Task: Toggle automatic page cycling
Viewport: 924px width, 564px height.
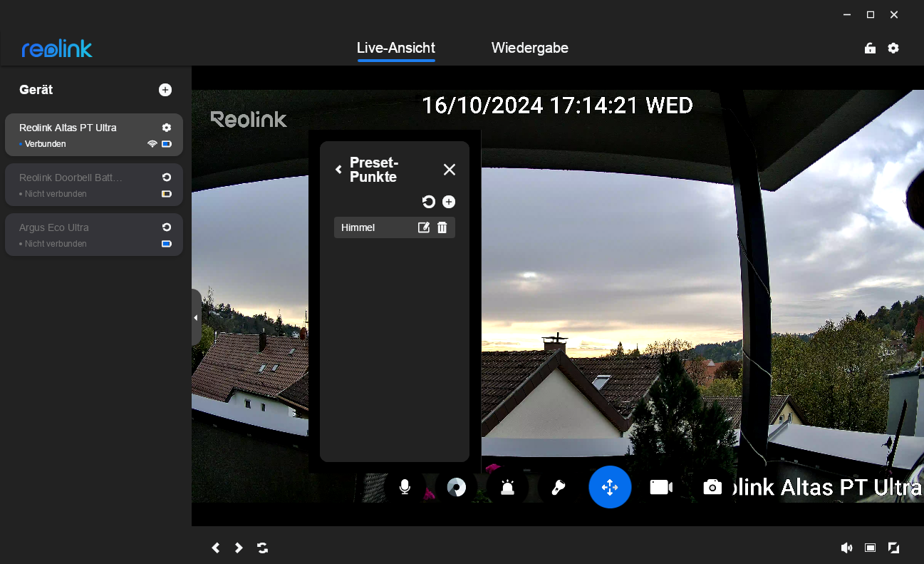Action: click(x=263, y=548)
